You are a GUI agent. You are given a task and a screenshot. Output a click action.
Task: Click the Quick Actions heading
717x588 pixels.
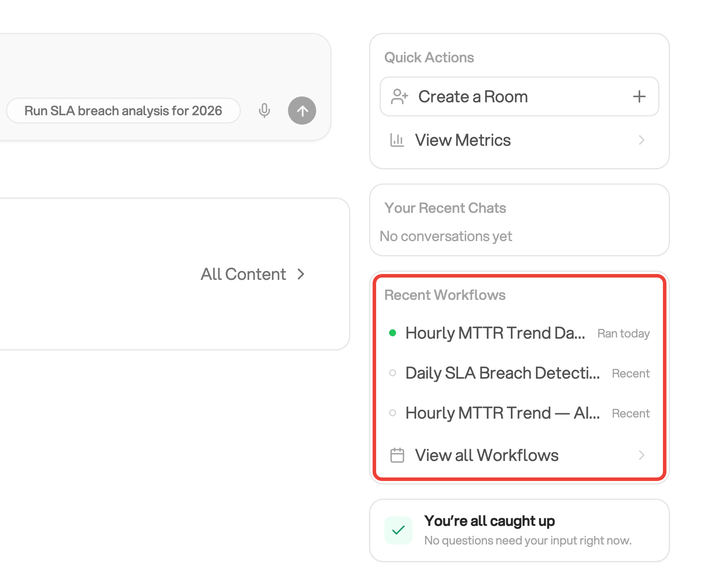click(x=429, y=57)
